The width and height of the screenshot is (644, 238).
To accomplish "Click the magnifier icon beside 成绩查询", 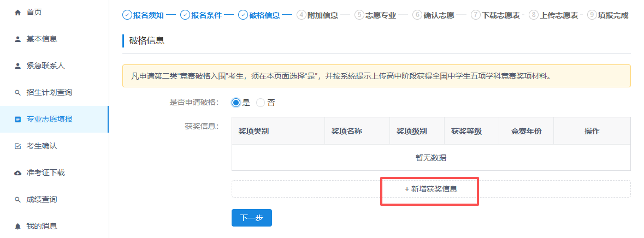I will (17, 200).
